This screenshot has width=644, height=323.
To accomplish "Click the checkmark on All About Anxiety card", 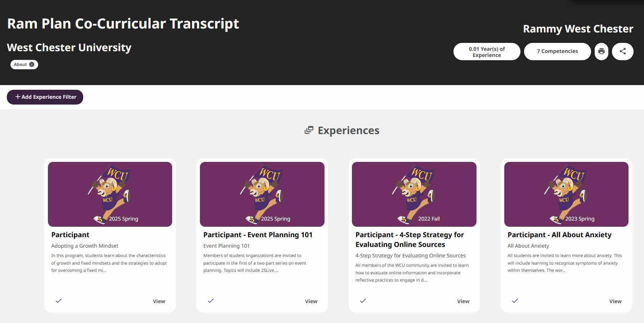I will pos(515,301).
